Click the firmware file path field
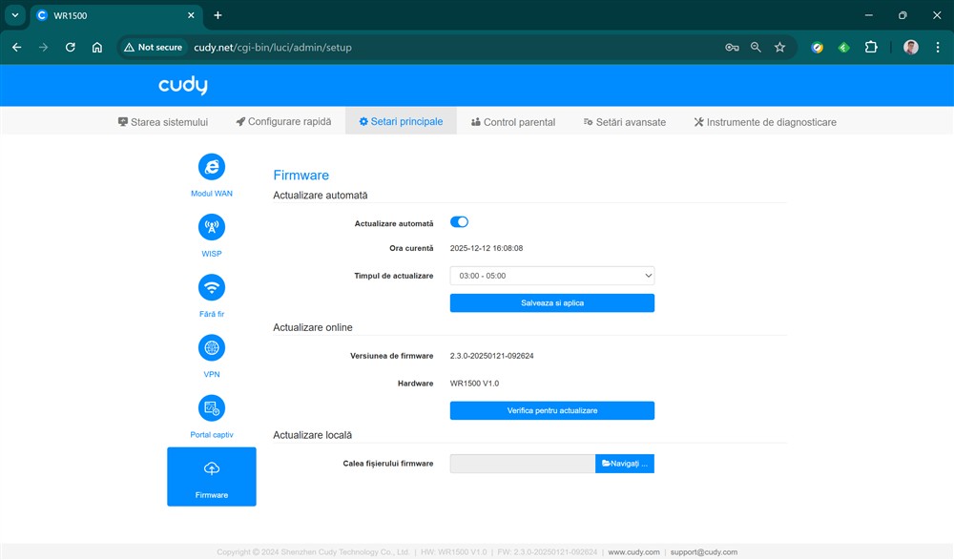This screenshot has width=954, height=560. [x=522, y=464]
